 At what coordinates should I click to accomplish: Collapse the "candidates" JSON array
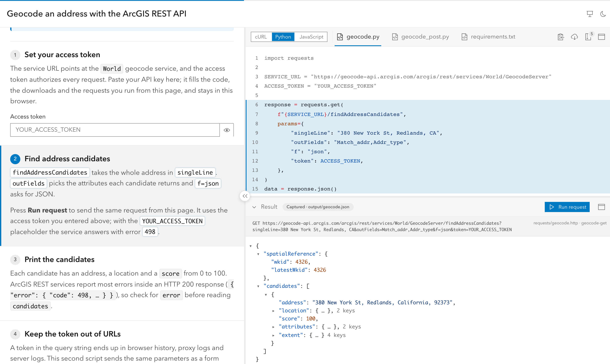pos(258,286)
